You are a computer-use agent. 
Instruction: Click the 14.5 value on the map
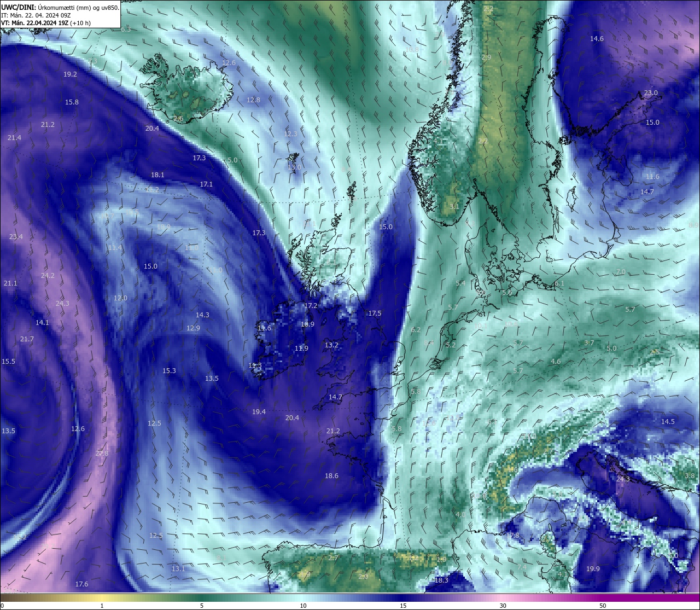[x=668, y=422]
